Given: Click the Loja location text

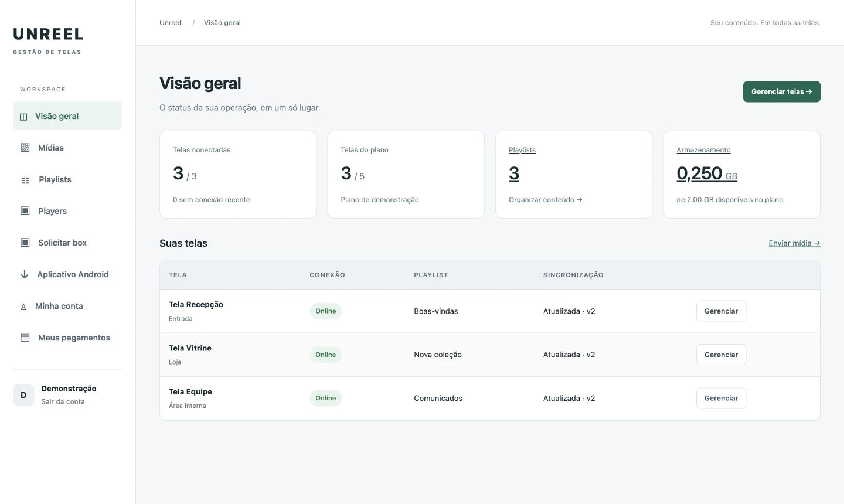Looking at the screenshot, I should point(175,362).
